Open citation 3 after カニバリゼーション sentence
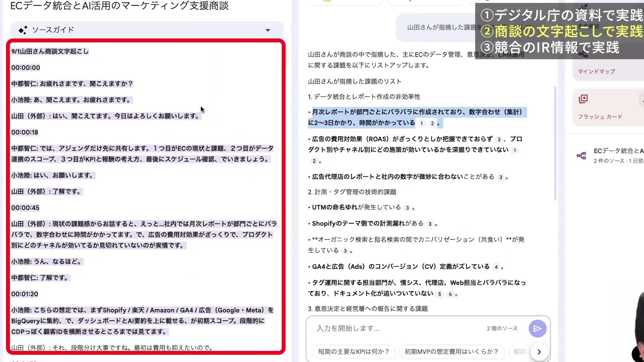Screen dimensions: 644x362 345,251
